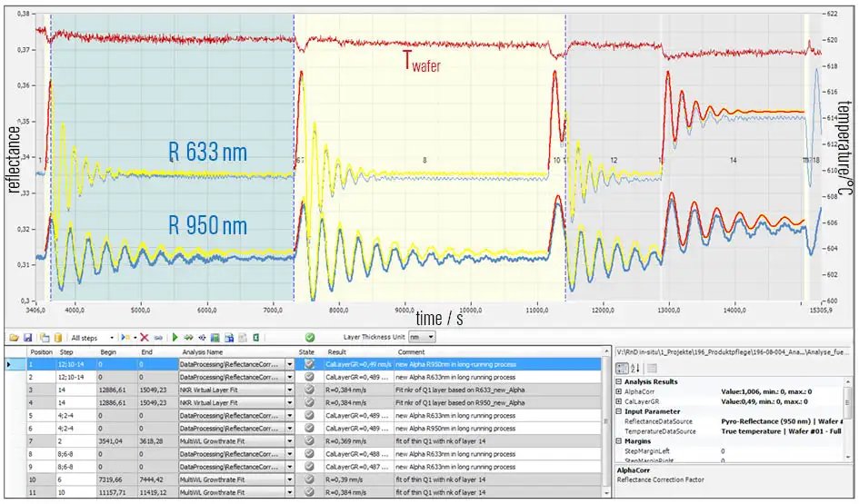This screenshot has height=504, width=859.
Task: Click the blue step-arrow toolbar icon
Action: [x=202, y=338]
